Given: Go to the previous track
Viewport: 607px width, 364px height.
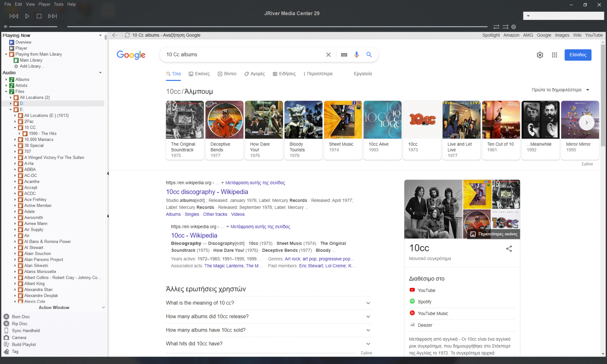Looking at the screenshot, I should pos(14,16).
